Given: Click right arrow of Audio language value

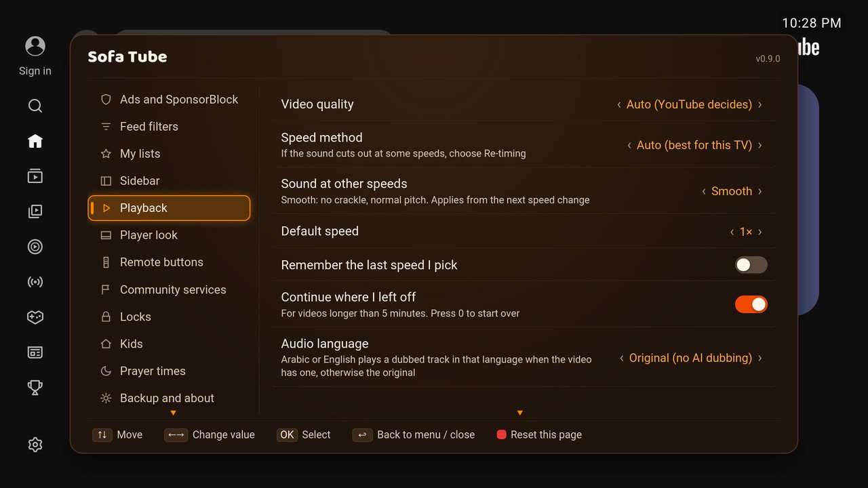Looking at the screenshot, I should 760,358.
